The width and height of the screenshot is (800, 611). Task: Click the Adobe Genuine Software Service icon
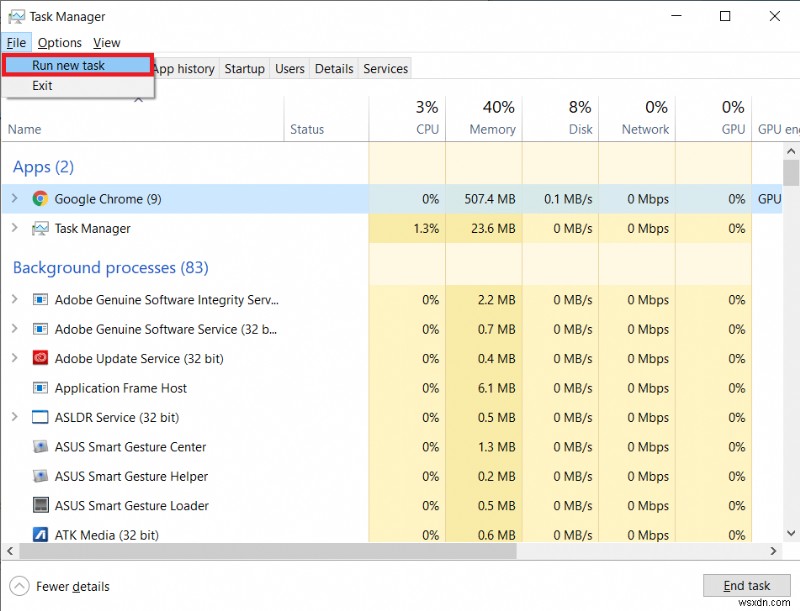pyautogui.click(x=40, y=329)
